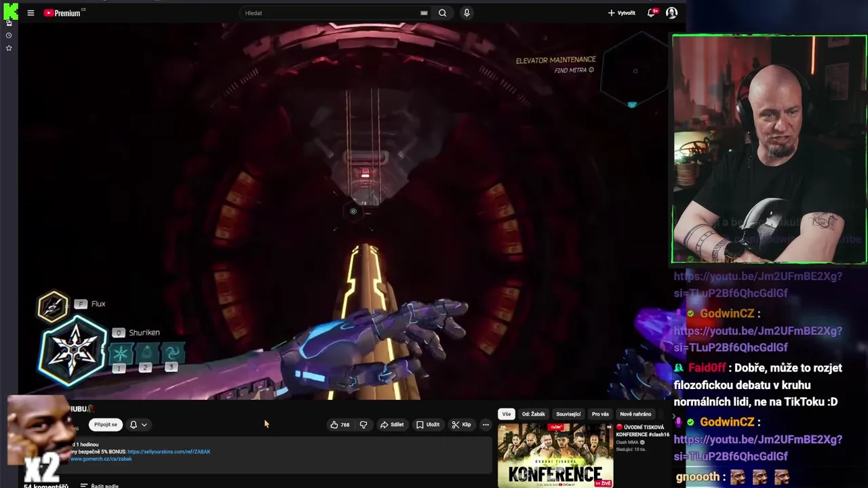Select the Od: Žabák filter chip
The image size is (868, 488).
pyautogui.click(x=533, y=414)
